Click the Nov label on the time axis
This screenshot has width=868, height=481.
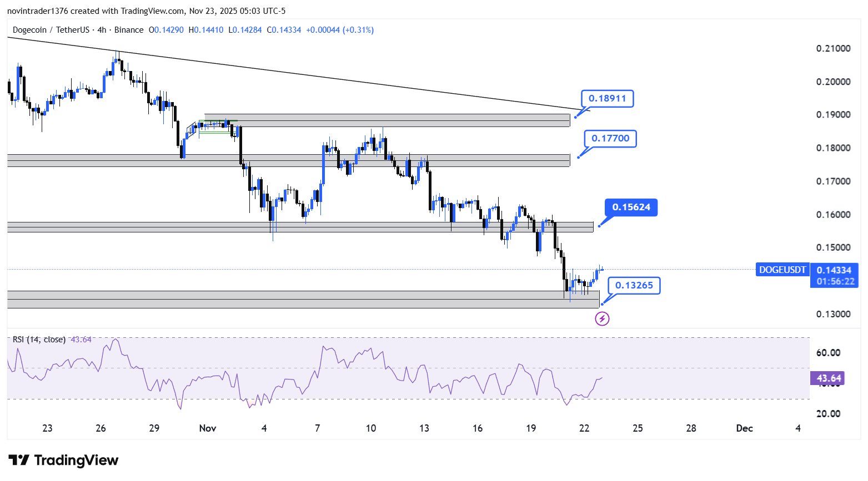tap(207, 428)
